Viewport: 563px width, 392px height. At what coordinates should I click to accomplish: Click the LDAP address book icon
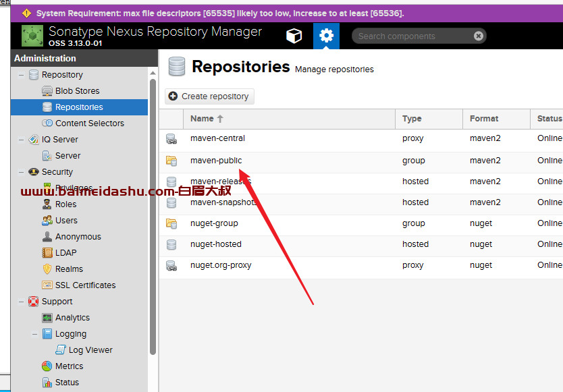(47, 252)
